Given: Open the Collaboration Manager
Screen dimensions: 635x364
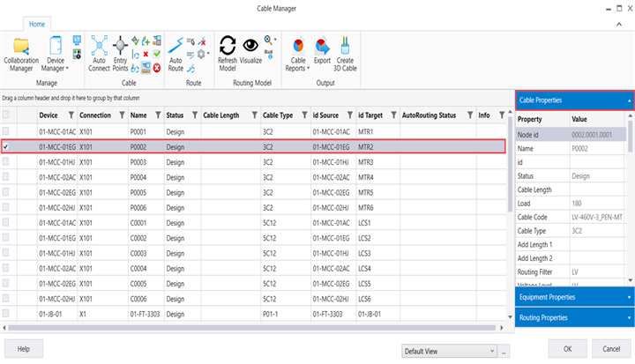Looking at the screenshot, I should click(x=21, y=55).
